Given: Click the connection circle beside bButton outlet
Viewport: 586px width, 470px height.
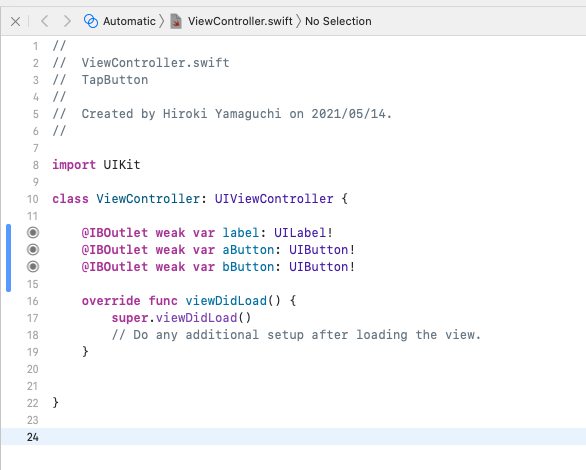Looking at the screenshot, I should [x=33, y=267].
